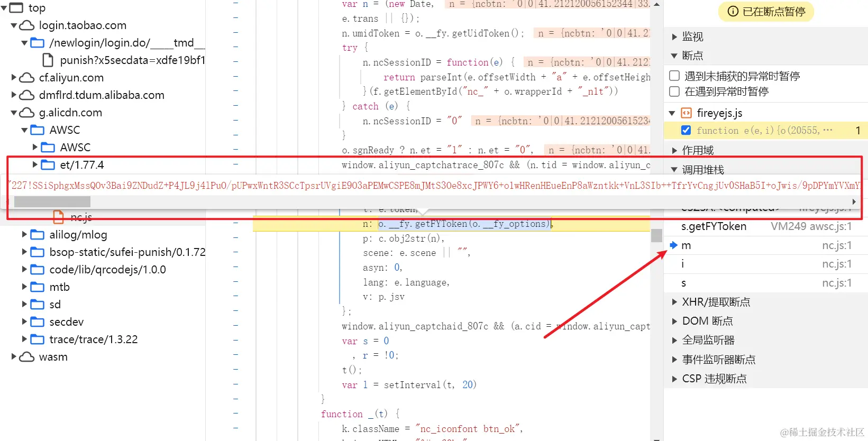Image resolution: width=868 pixels, height=441 pixels.
Task: Expand the 监视 watch section
Action: tap(674, 37)
